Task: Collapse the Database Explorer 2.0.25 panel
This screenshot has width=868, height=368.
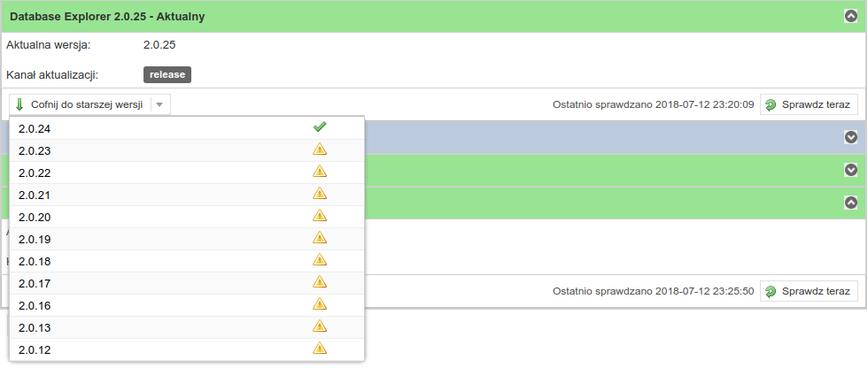Action: pyautogui.click(x=851, y=17)
